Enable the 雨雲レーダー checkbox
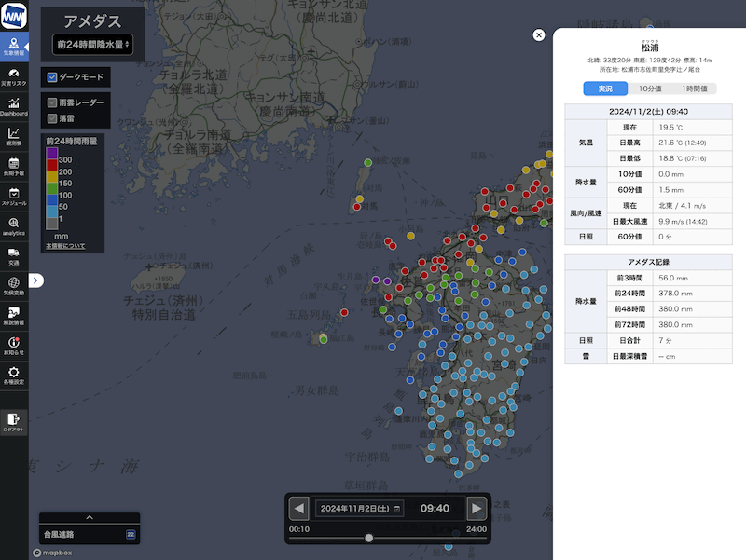The height and width of the screenshot is (560, 746). point(53,102)
